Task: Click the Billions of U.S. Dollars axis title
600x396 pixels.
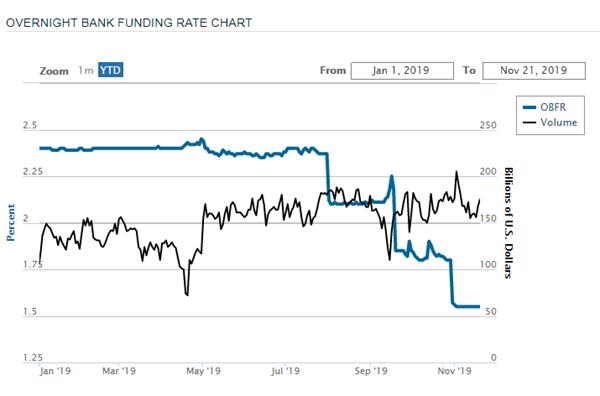Action: tap(509, 223)
